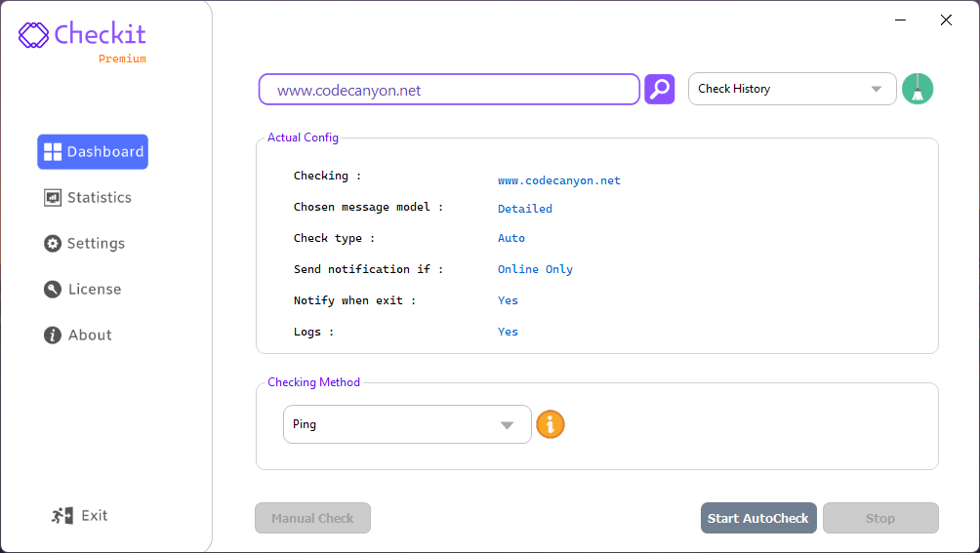This screenshot has width=980, height=553.
Task: Click the Exit running-man icon
Action: 62,516
